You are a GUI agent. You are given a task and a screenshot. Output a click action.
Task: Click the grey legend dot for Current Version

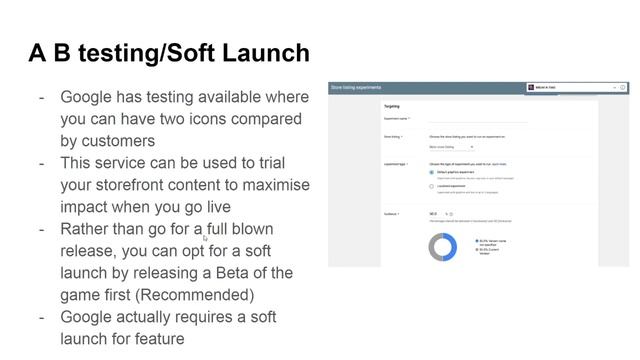[477, 249]
